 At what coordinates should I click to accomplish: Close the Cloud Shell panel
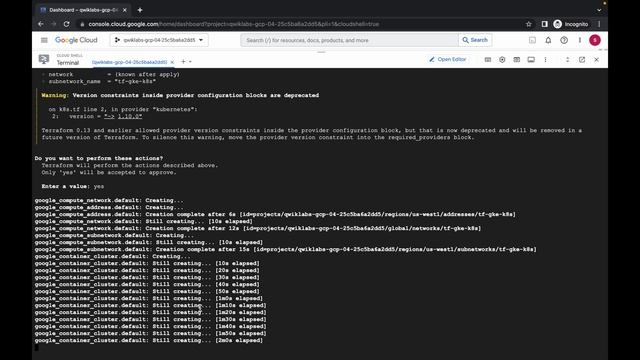[596, 60]
